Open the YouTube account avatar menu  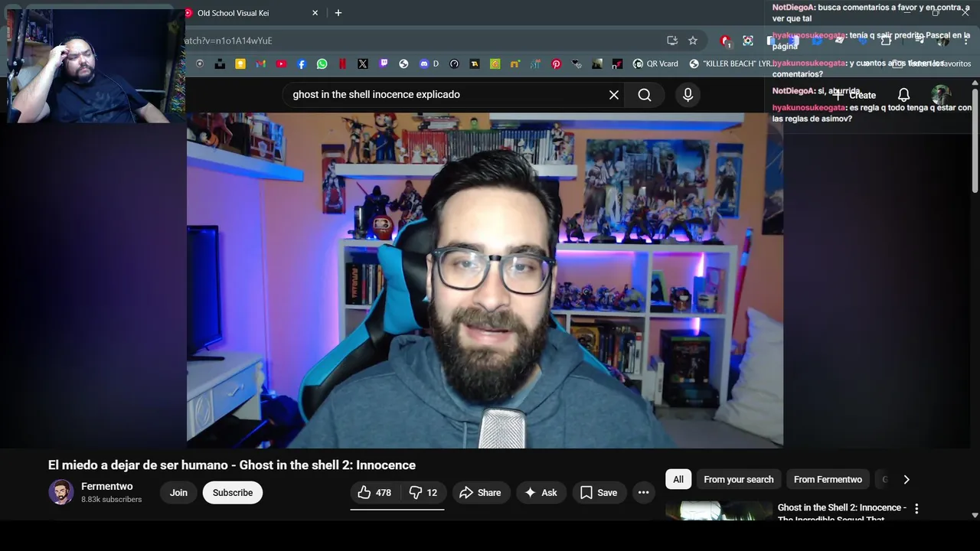[941, 95]
